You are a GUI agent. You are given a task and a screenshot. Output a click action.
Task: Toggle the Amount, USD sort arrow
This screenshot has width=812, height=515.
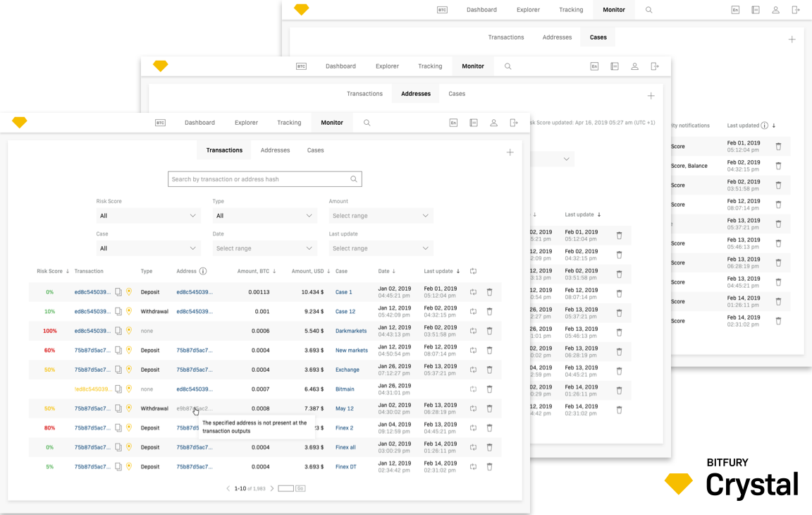(x=327, y=271)
